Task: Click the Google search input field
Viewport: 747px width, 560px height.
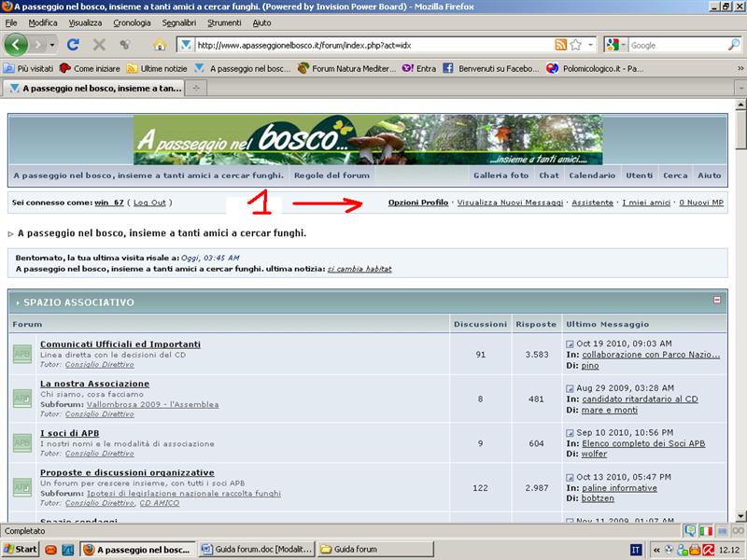Action: pos(678,45)
